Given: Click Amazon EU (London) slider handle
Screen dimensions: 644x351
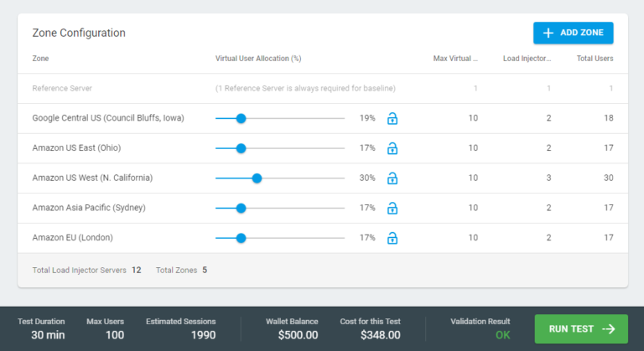Looking at the screenshot, I should click(x=241, y=239).
